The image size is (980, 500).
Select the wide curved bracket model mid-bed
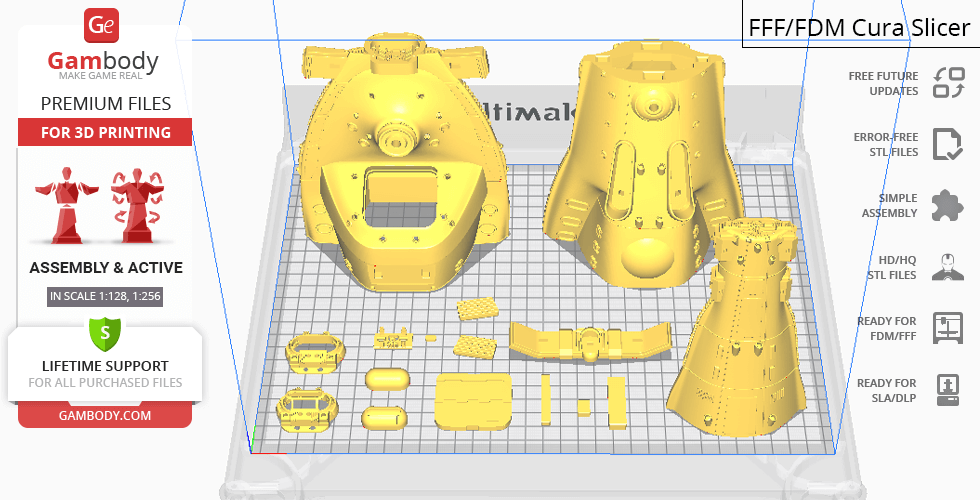point(590,342)
